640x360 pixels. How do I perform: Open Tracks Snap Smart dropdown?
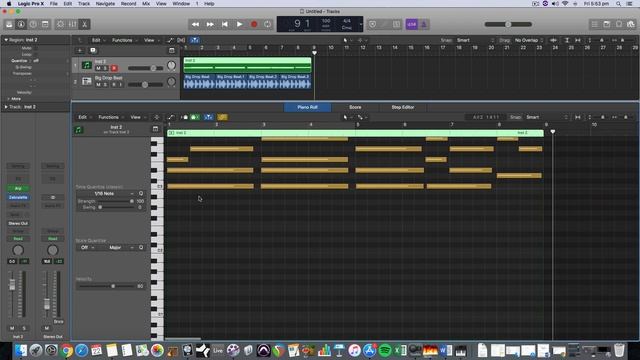[475, 40]
